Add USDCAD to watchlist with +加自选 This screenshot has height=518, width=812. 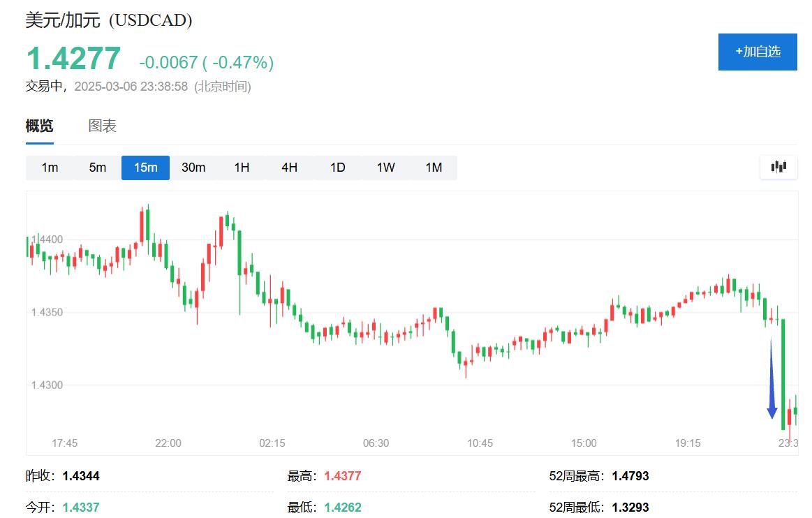point(758,52)
